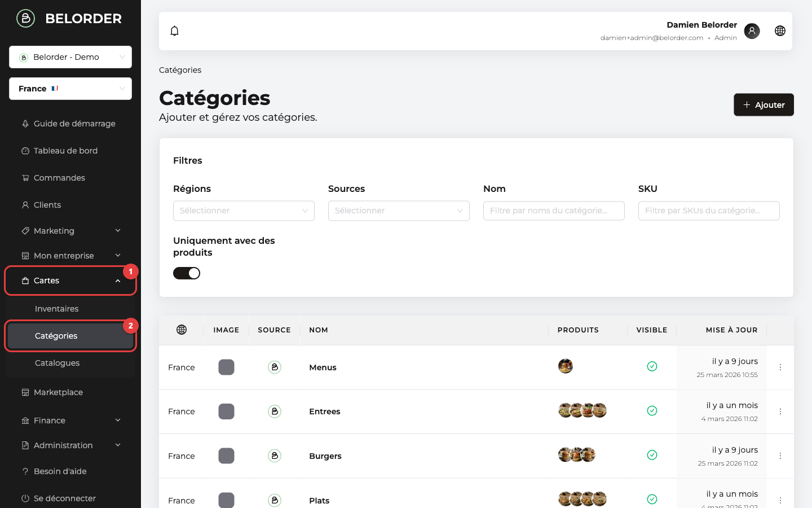Click source icon in Entrees row
This screenshot has width=812, height=508.
tap(275, 411)
